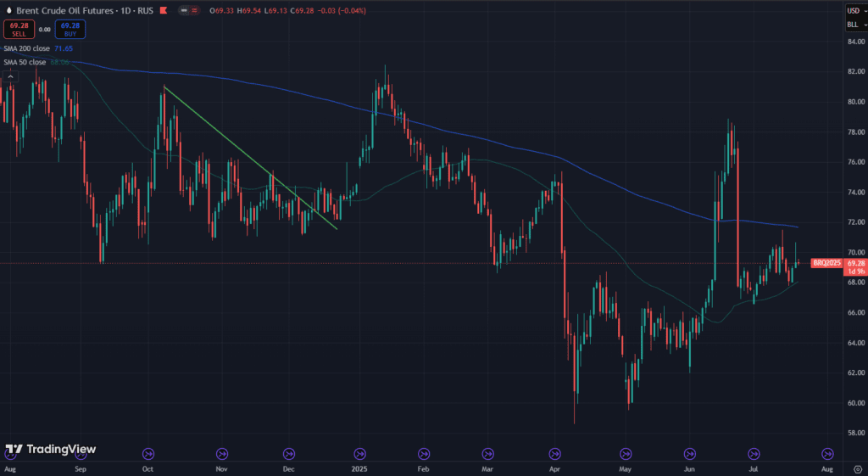The height and width of the screenshot is (476, 868).
Task: Click the contract switch marker above Nov
Action: tap(222, 454)
